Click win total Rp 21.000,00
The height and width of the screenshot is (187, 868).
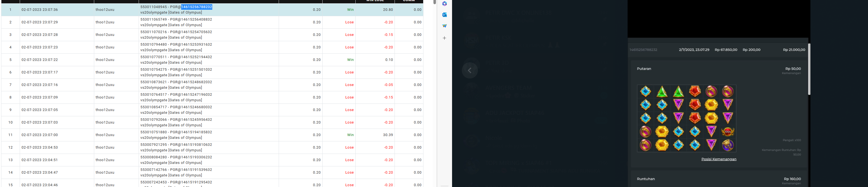[794, 50]
